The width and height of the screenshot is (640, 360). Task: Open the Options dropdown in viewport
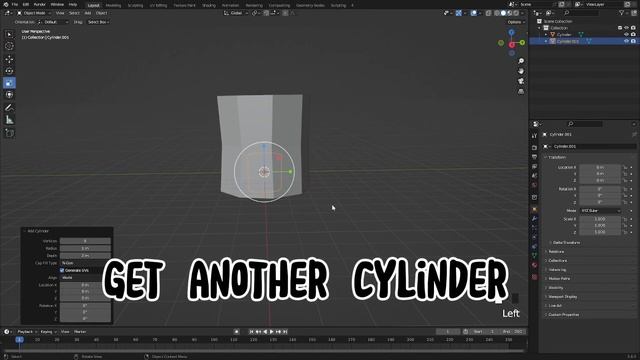(x=516, y=22)
